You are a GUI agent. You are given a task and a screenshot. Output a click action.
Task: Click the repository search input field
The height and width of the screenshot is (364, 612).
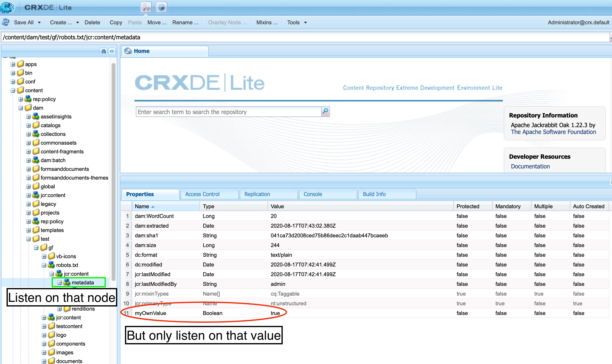[228, 112]
